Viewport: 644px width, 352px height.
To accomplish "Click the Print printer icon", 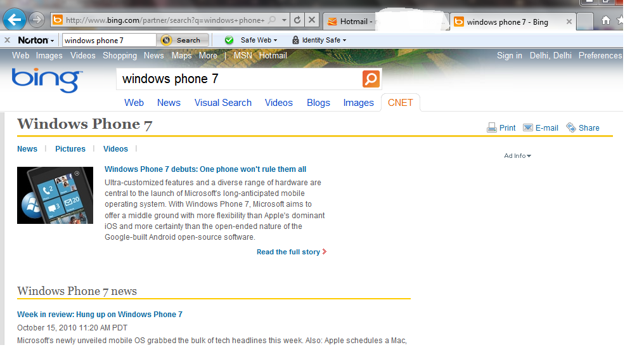I will (492, 127).
